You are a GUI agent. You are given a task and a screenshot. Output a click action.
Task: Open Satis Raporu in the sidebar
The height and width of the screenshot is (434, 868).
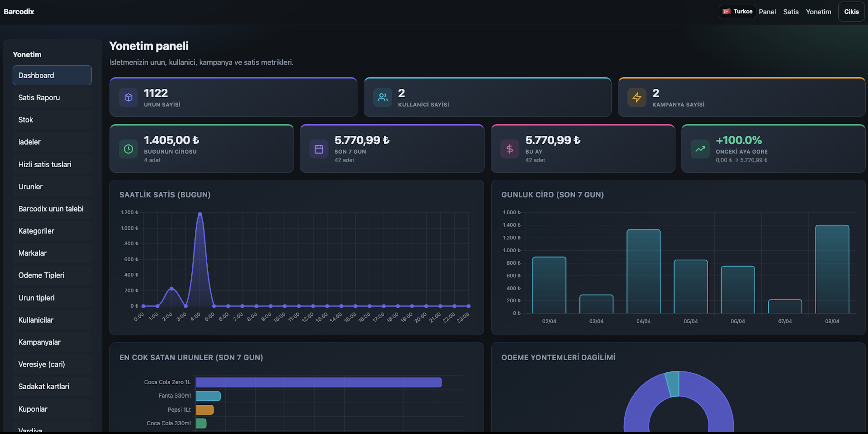tap(52, 98)
